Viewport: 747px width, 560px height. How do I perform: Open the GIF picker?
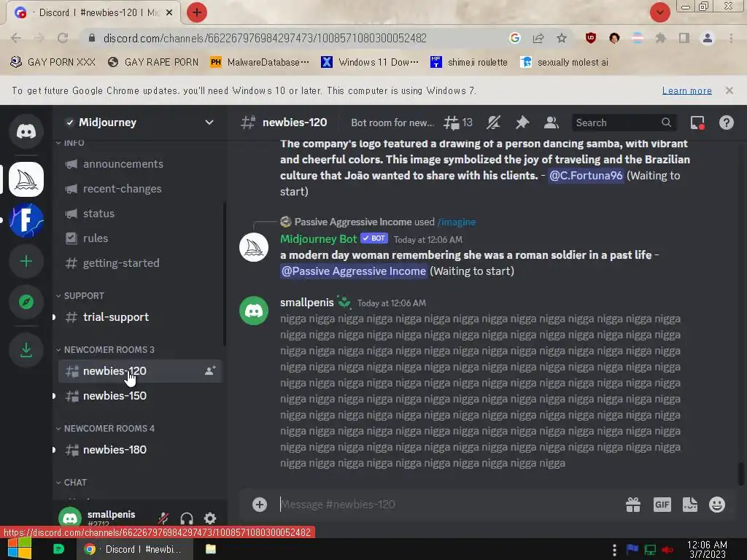point(662,505)
